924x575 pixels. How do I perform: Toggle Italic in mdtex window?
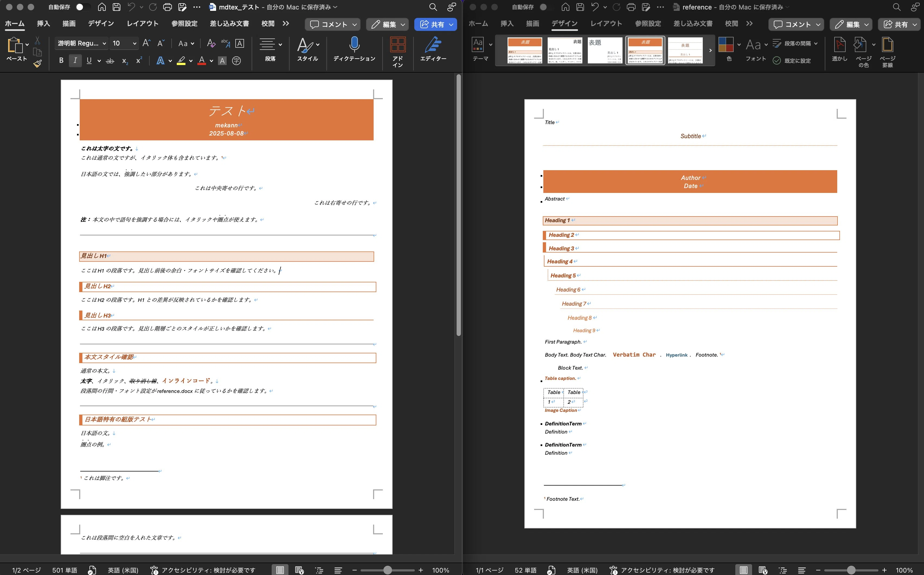pos(75,60)
